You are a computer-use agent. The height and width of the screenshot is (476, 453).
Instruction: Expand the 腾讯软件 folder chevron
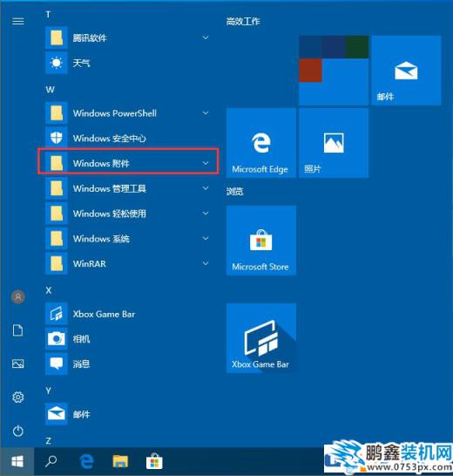pyautogui.click(x=206, y=38)
